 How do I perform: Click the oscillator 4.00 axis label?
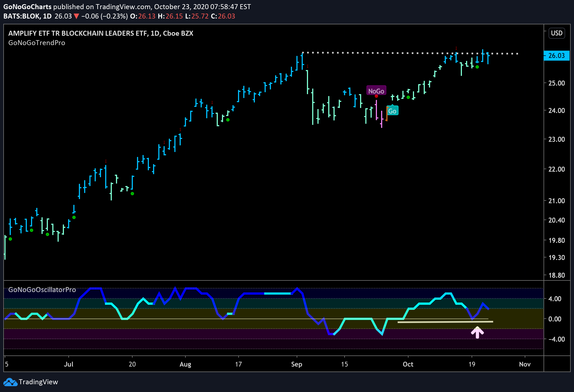point(555,299)
